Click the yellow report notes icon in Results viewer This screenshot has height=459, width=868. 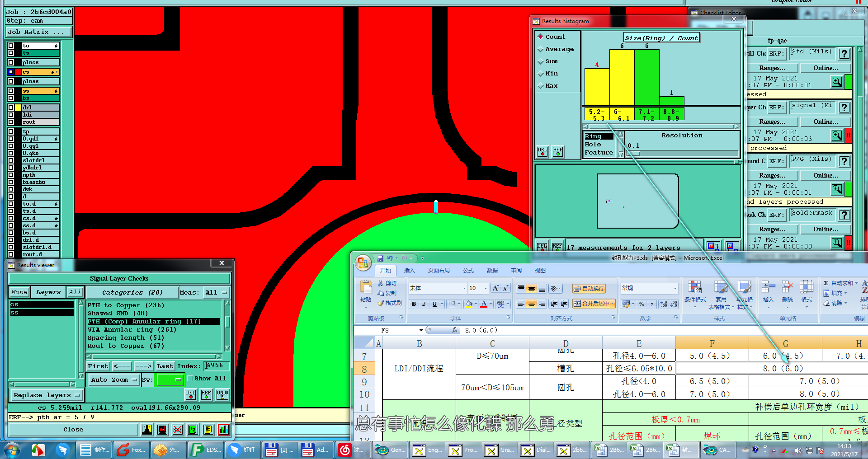[208, 430]
